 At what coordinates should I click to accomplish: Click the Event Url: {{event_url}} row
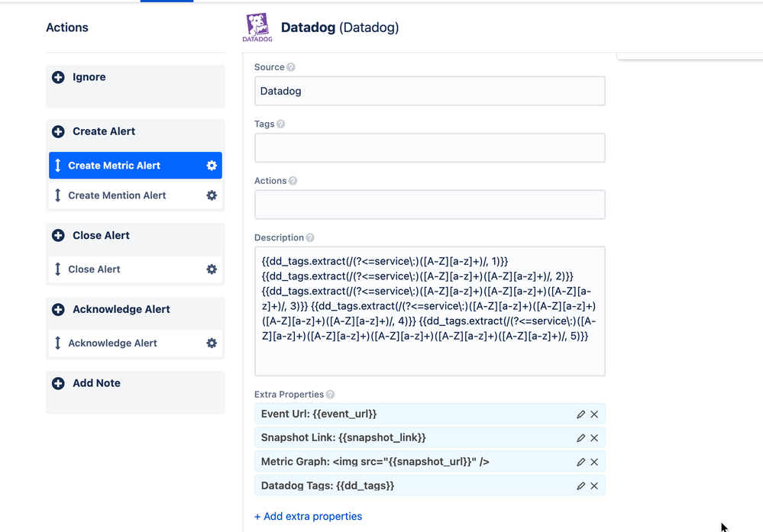430,414
